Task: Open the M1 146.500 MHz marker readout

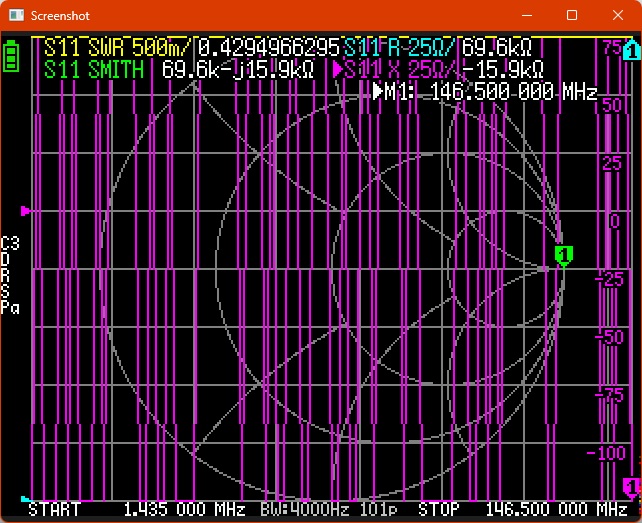Action: tap(485, 92)
